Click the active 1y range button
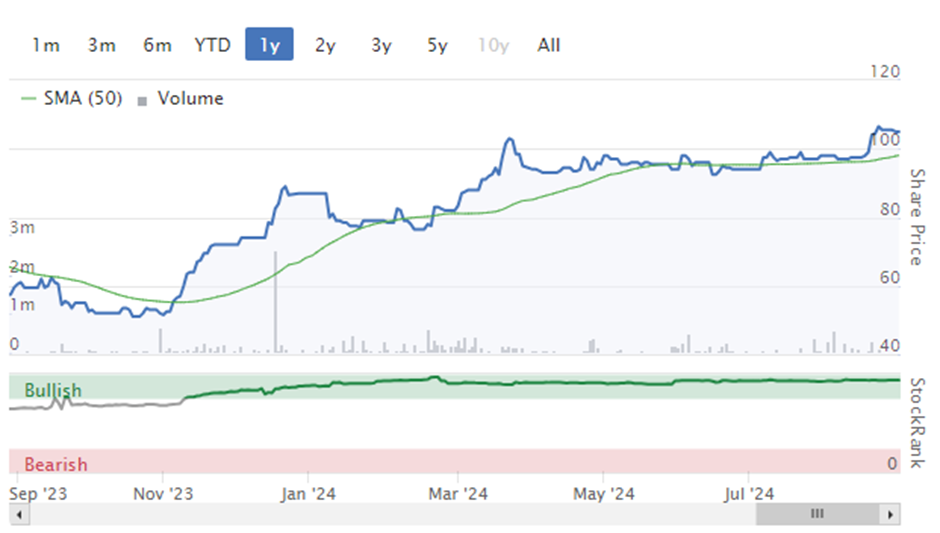This screenshot has width=940, height=533. coord(269,44)
